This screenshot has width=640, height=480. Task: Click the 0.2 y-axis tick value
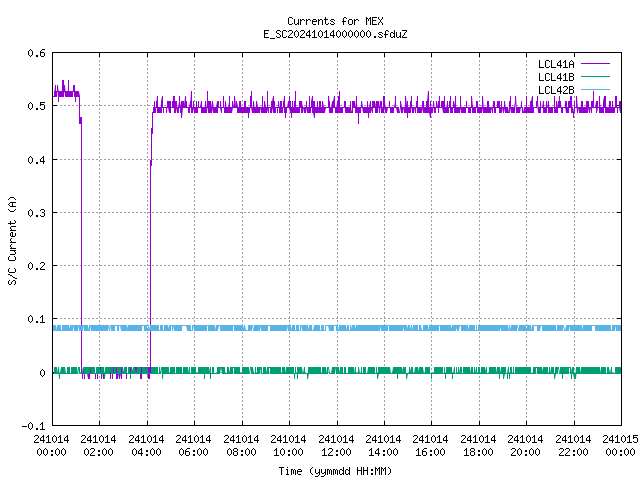(36, 266)
